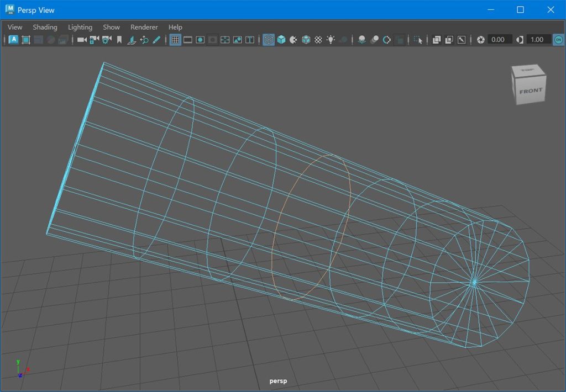Image resolution: width=566 pixels, height=392 pixels.
Task: Toggle the Film Gate display
Action: coord(188,40)
